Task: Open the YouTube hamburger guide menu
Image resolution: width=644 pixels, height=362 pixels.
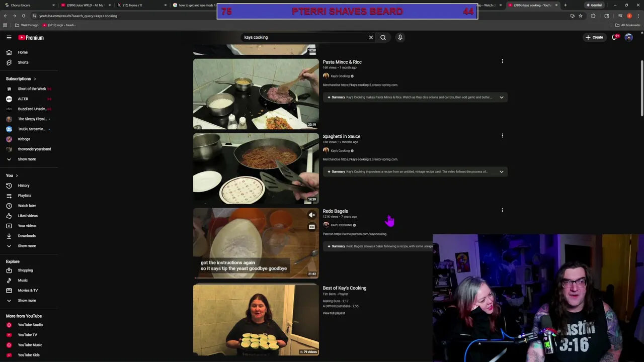Action: pyautogui.click(x=9, y=38)
